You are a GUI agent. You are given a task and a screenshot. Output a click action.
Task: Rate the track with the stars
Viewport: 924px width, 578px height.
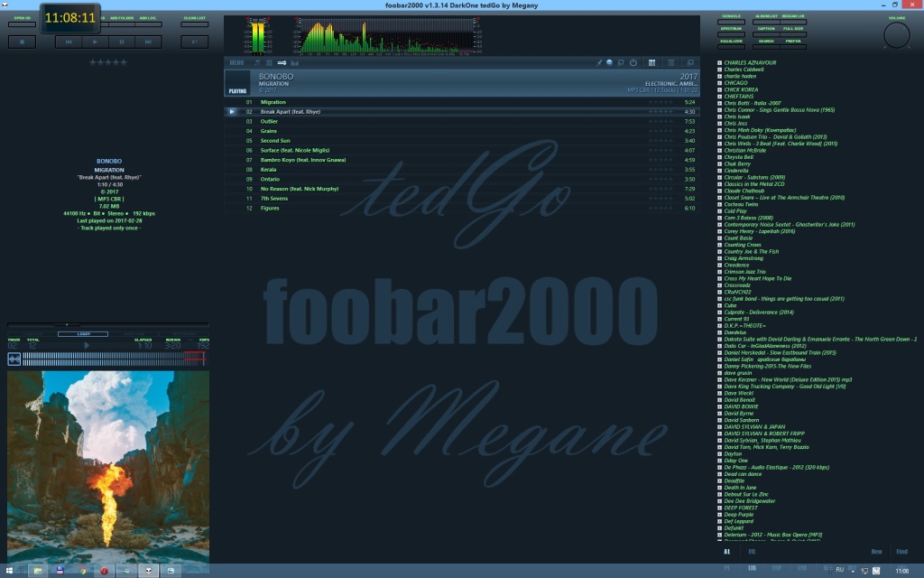pos(108,62)
